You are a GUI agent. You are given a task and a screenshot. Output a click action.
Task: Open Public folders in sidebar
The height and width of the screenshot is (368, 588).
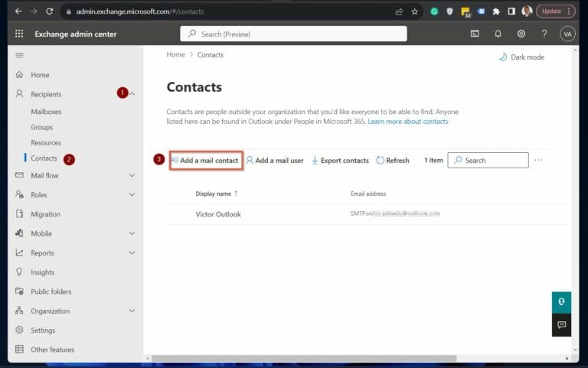51,291
